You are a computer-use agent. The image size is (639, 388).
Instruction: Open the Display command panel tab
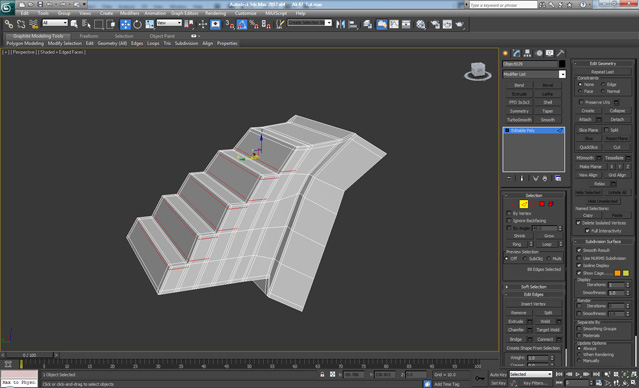pos(550,53)
